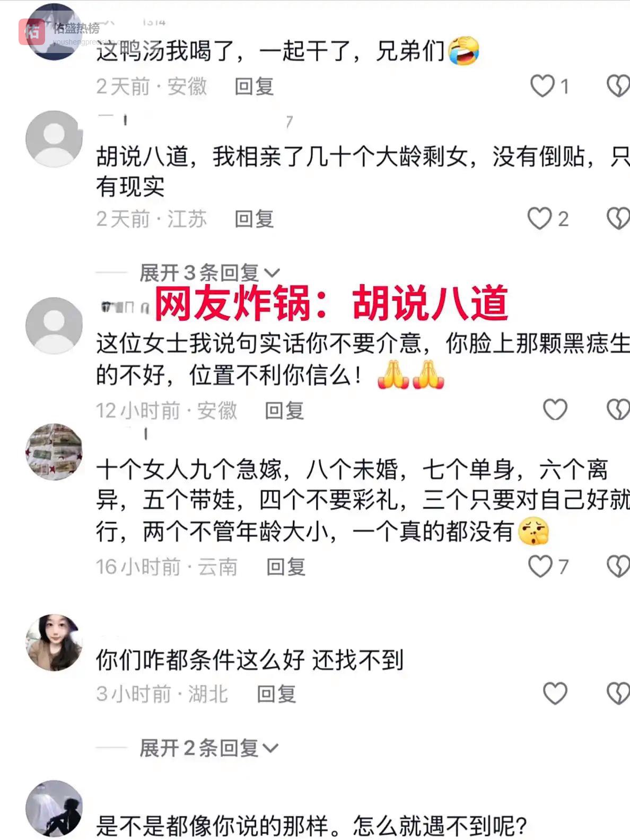Viewport: 630px width, 840px height.
Task: Dislike the Jiangsu comment with broken heart
Action: pos(618,218)
